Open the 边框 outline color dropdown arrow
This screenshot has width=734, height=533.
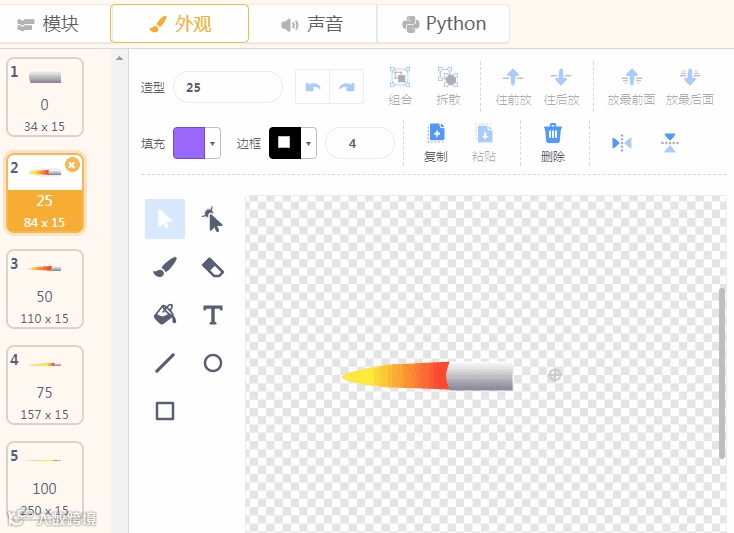point(308,143)
